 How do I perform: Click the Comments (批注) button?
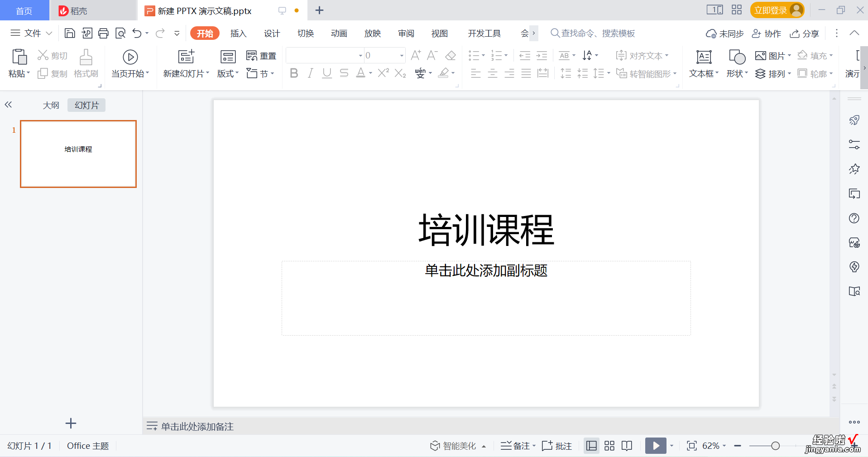coord(557,446)
